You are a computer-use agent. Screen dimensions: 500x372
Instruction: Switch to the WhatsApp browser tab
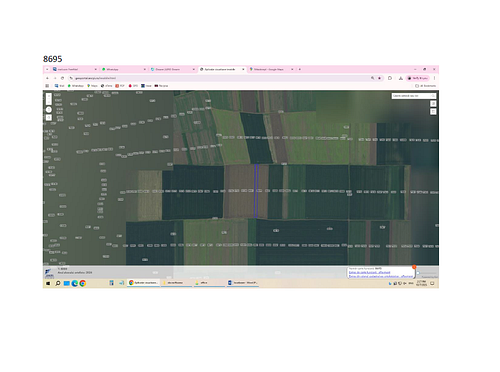[x=123, y=69]
